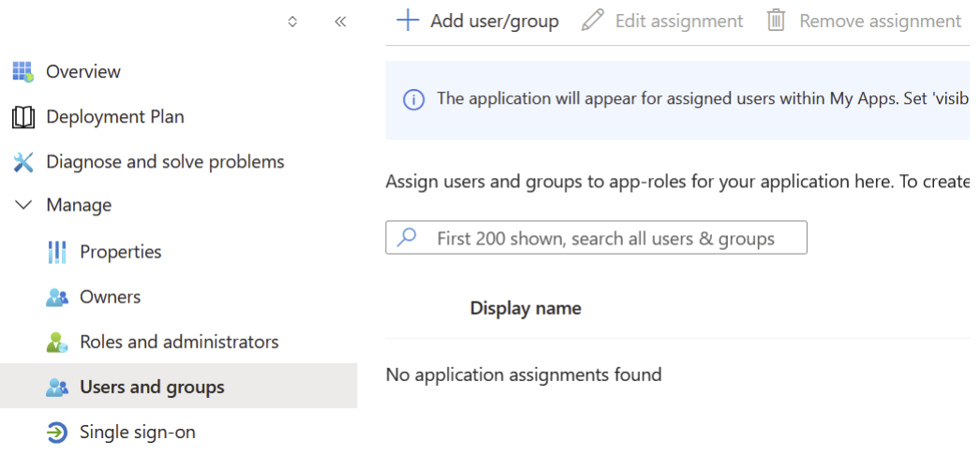Viewport: 980px width, 456px height.
Task: Sort by Display name column header
Action: (525, 308)
